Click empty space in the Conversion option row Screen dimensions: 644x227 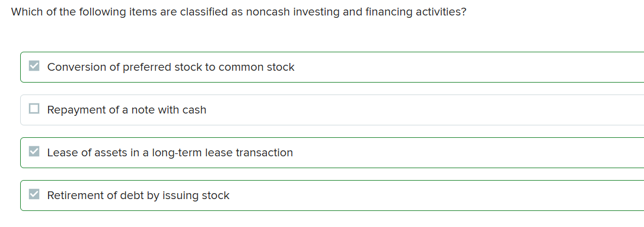pos(468,67)
